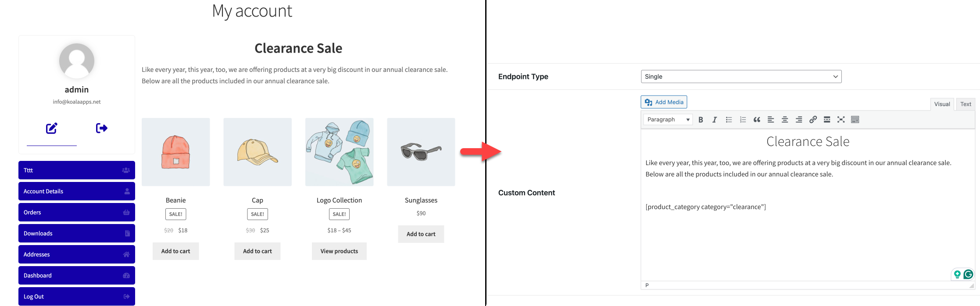
Task: Insert a blockquote using the quote icon
Action: [x=756, y=119]
